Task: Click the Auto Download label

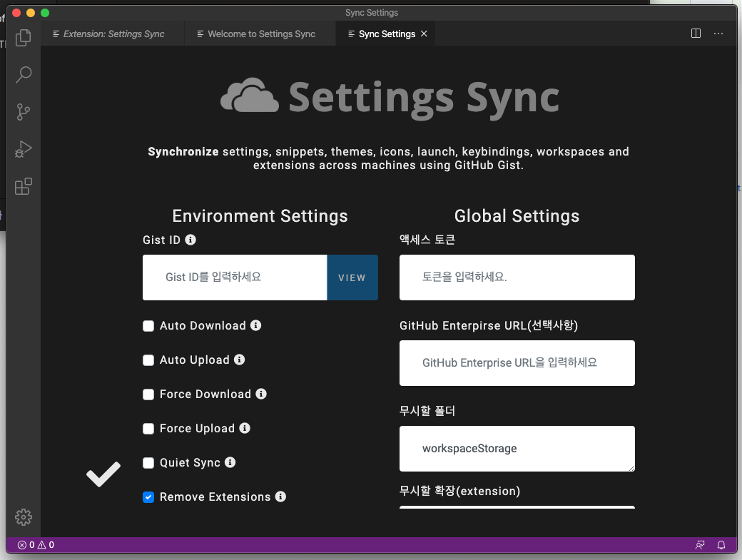Action: click(x=203, y=325)
